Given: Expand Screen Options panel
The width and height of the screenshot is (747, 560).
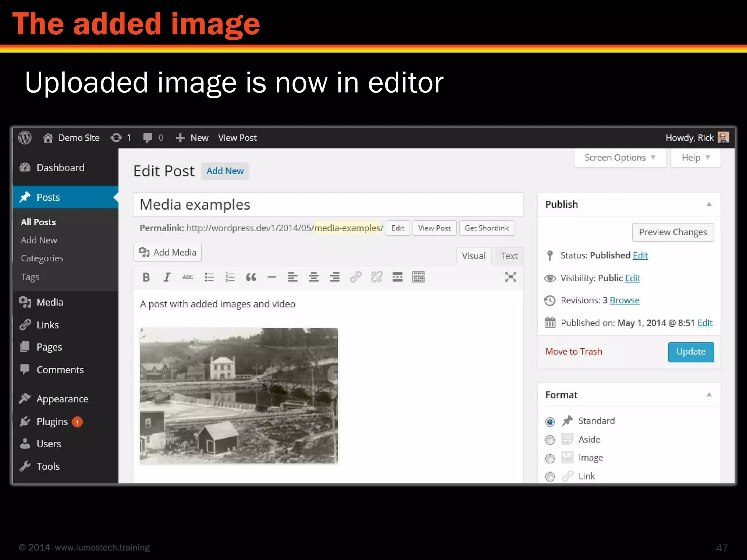Looking at the screenshot, I should 620,157.
